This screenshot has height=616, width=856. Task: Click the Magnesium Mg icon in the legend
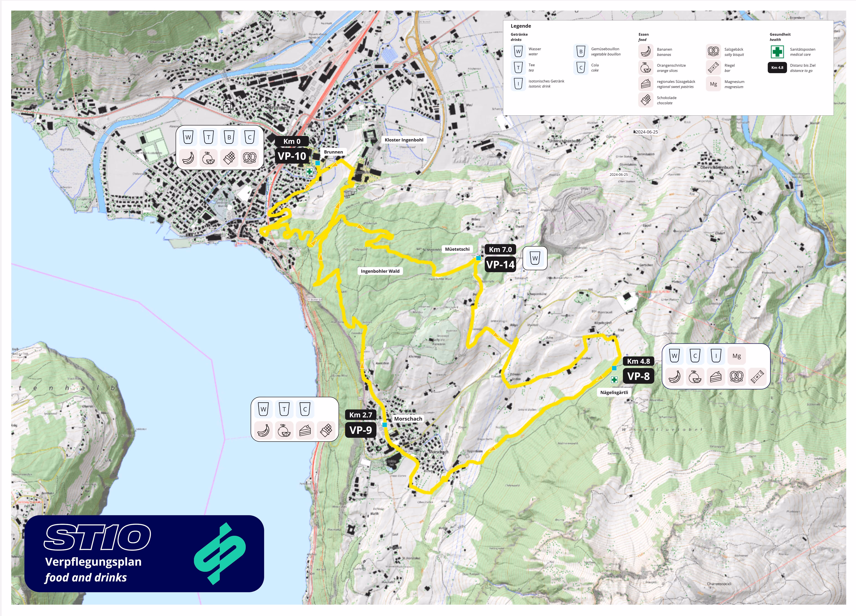pyautogui.click(x=713, y=84)
